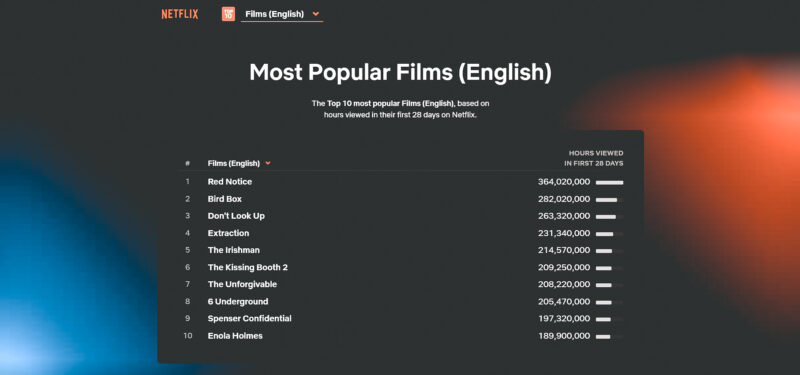Expand the Films (English) table column dropdown

click(x=239, y=163)
